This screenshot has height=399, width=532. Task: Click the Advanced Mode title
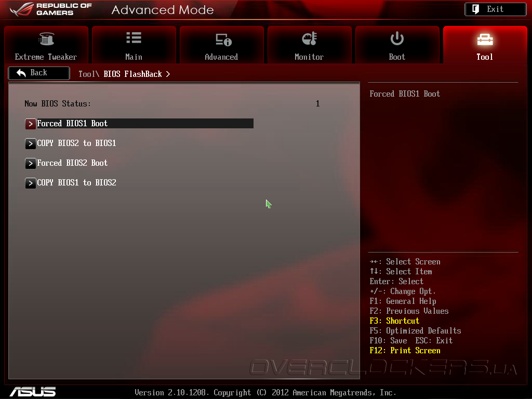pos(163,10)
